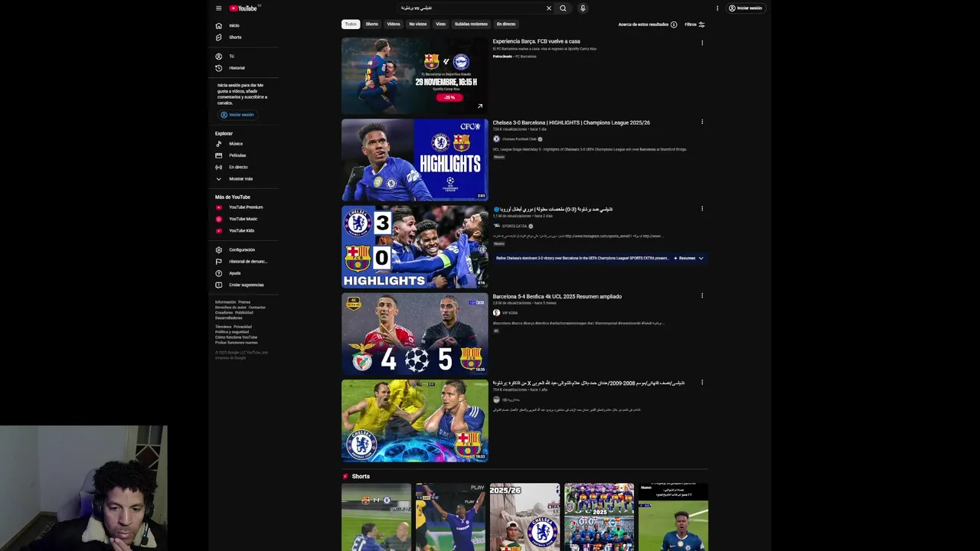The width and height of the screenshot is (980, 551).
Task: Click Experiencia Barça. FCB vuelve a casa title
Action: [x=536, y=41]
